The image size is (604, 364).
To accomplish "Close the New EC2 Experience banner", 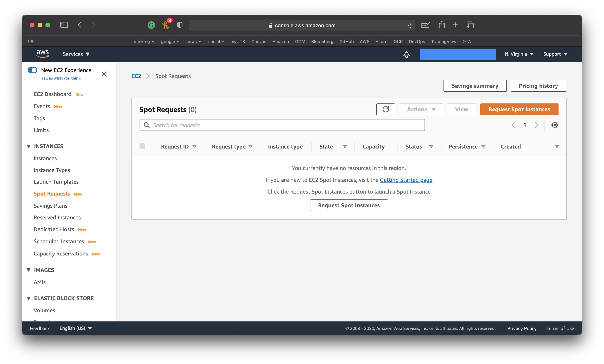I will [104, 74].
